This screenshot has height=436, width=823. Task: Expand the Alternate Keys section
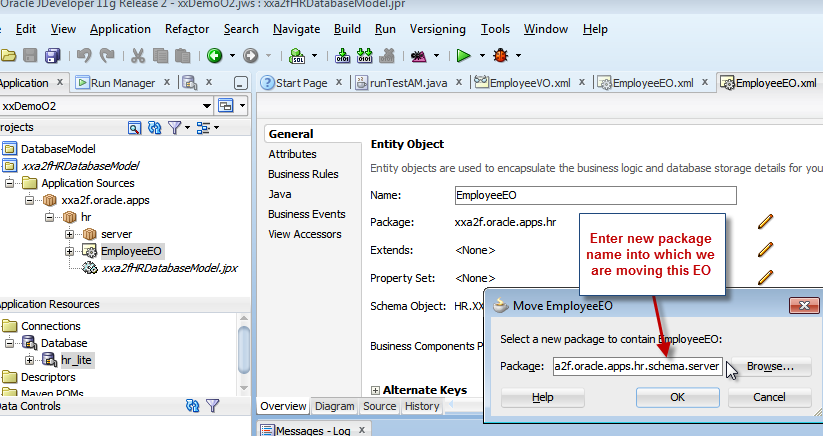coord(375,390)
